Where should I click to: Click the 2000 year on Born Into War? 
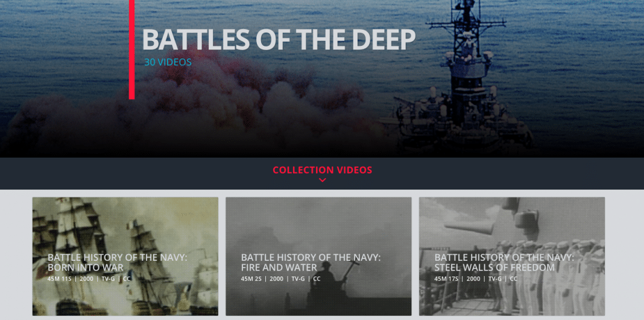click(87, 279)
